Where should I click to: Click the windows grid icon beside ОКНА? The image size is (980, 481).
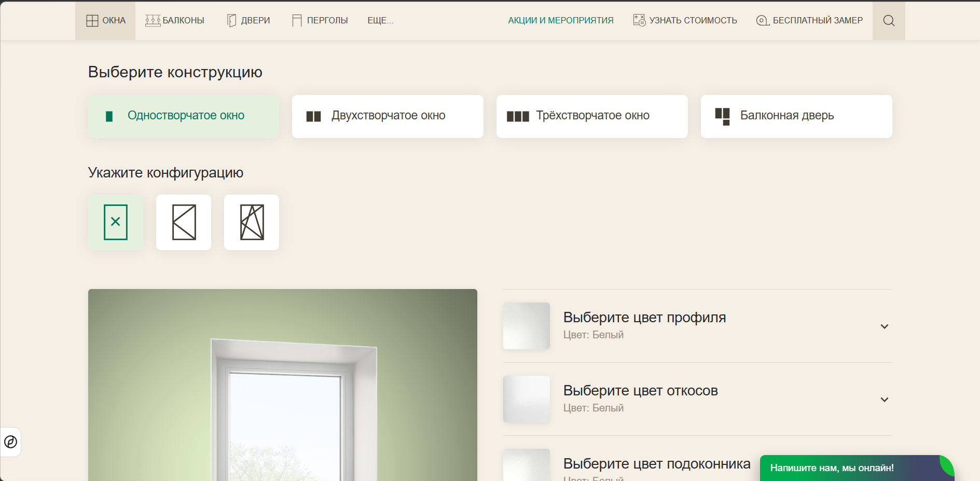click(x=92, y=21)
